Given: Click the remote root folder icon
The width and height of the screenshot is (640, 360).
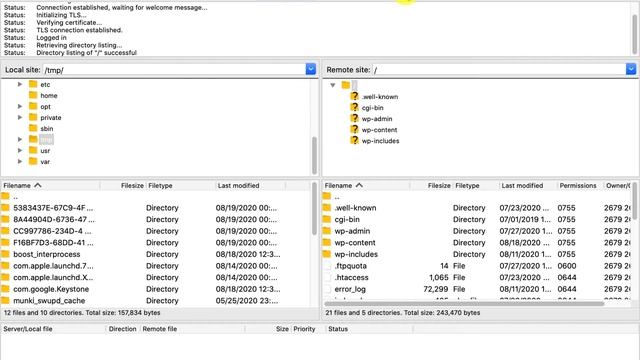Looking at the screenshot, I should click(346, 85).
